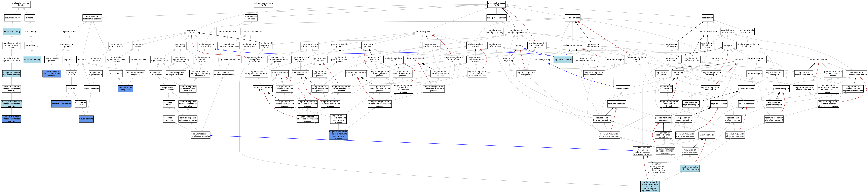
Task: Click the operant conditioning node
Action: [61, 104]
